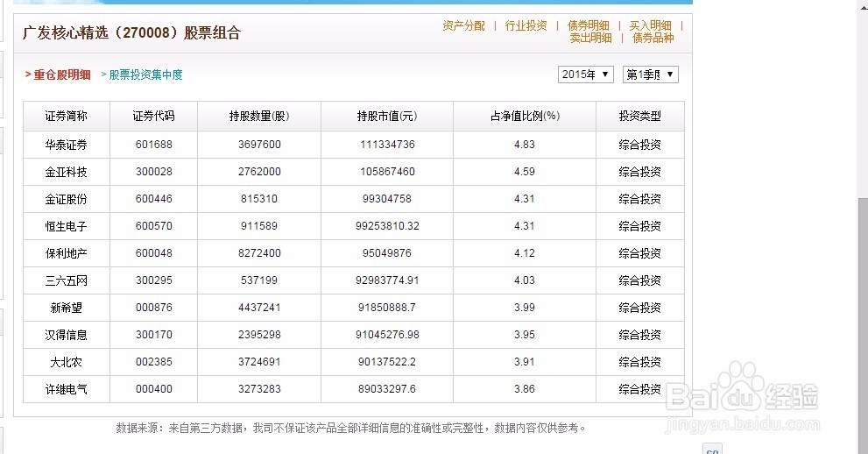Select the 金亚科技 stock name
This screenshot has width=868, height=454.
67,172
